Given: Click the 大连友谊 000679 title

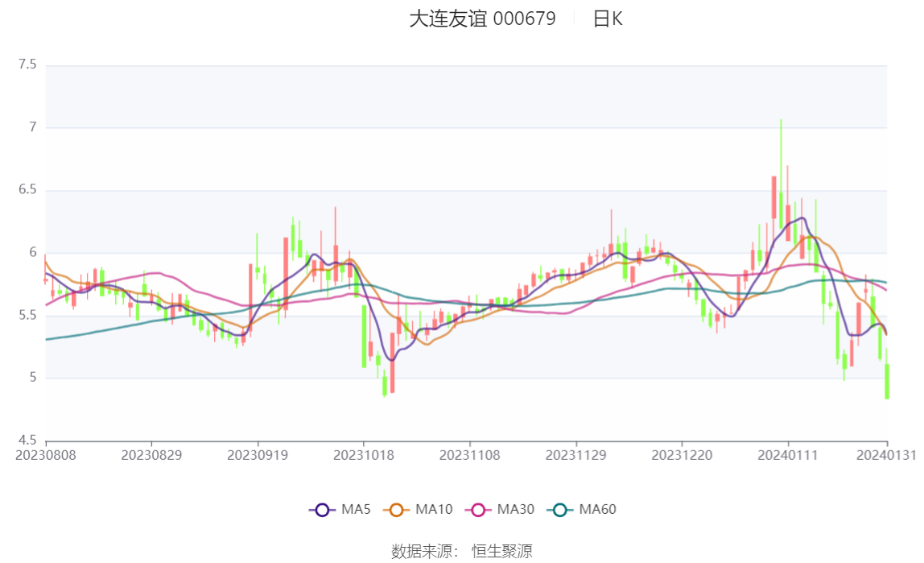Looking at the screenshot, I should (x=482, y=19).
